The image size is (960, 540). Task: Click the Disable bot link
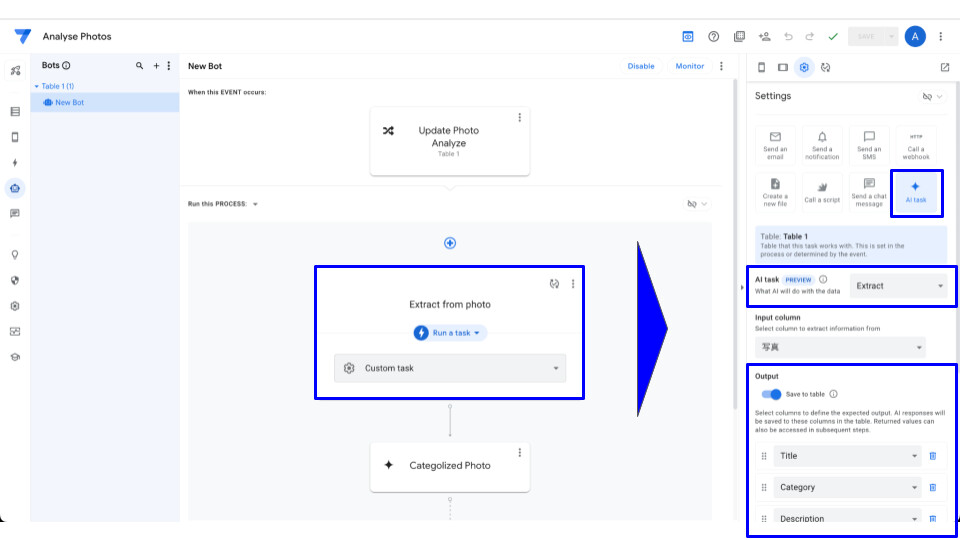(641, 66)
